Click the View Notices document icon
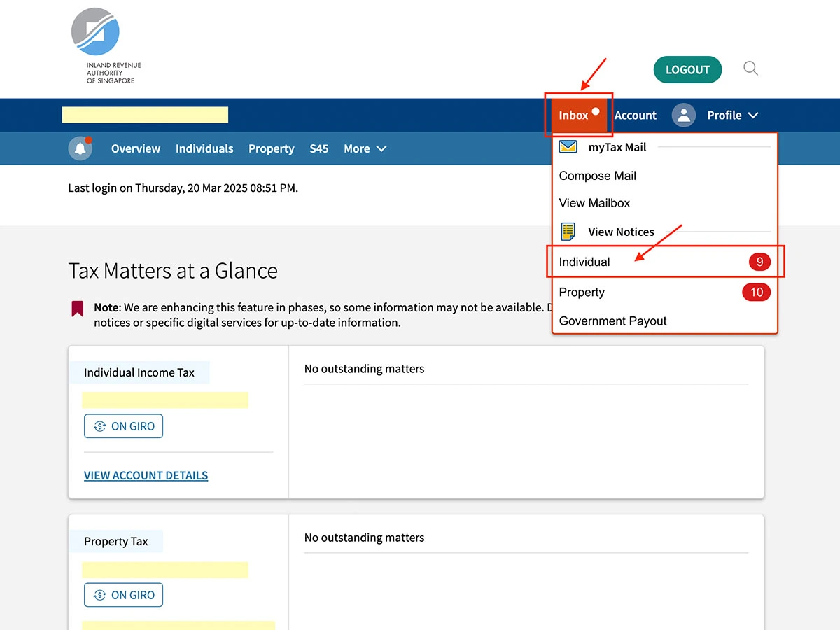Viewport: 840px width, 630px height. click(568, 232)
